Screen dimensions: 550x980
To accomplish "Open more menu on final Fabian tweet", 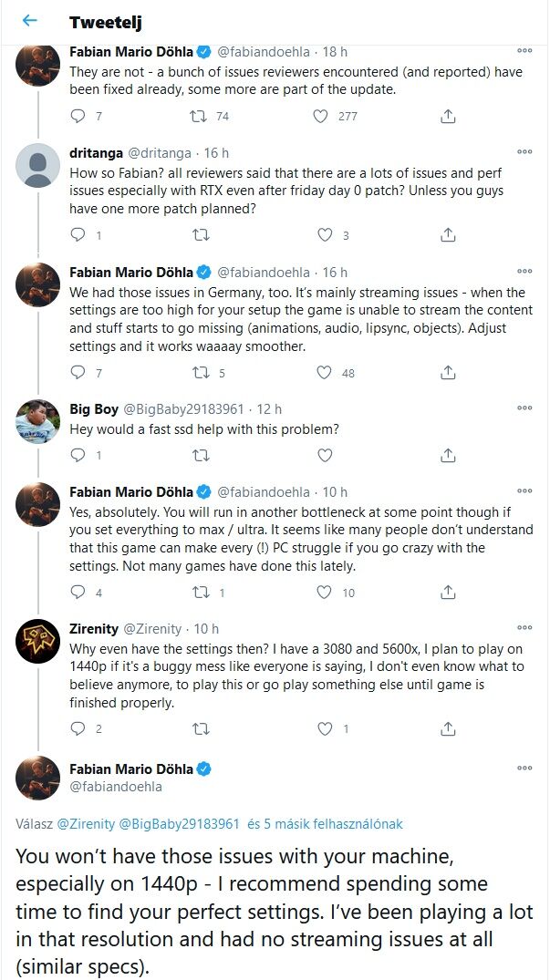I will tap(524, 769).
